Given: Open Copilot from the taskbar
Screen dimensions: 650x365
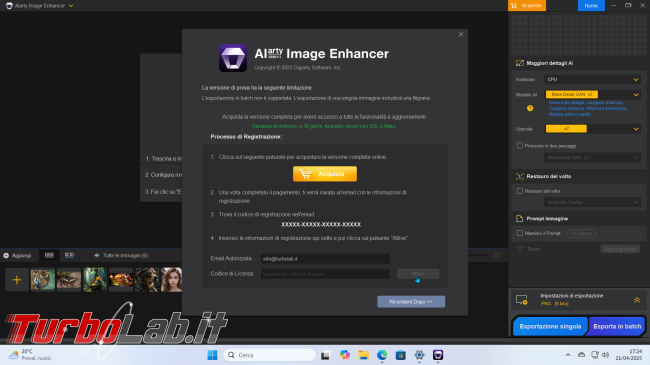Looking at the screenshot, I should [344, 355].
